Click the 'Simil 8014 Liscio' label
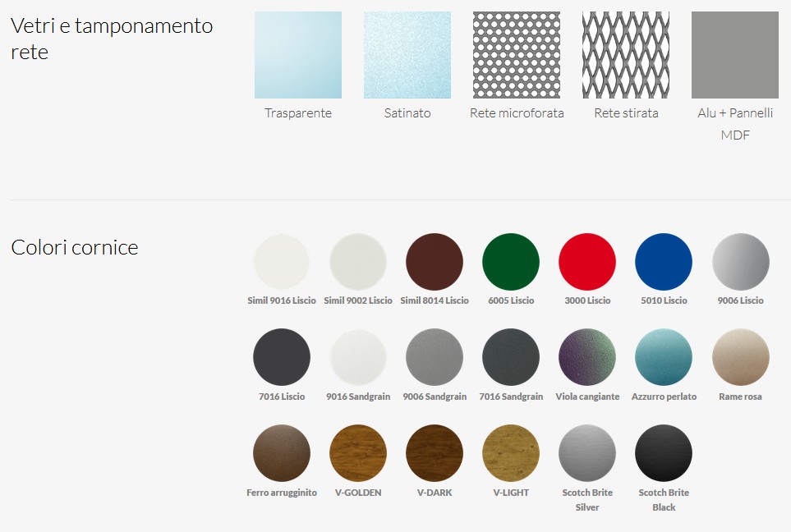The height and width of the screenshot is (532, 791). pos(435,300)
